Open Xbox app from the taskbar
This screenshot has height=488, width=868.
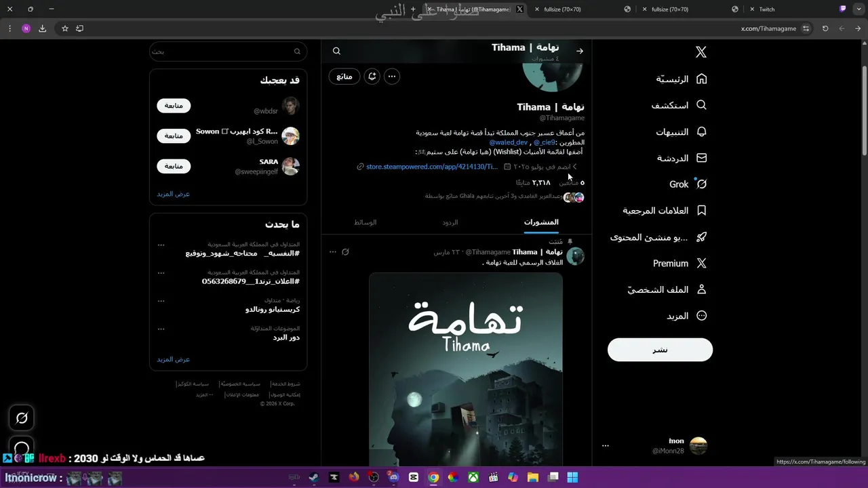coord(473,477)
